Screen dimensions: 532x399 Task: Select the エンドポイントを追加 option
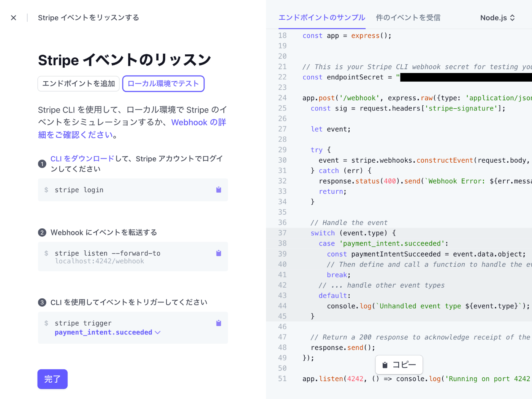pyautogui.click(x=79, y=84)
